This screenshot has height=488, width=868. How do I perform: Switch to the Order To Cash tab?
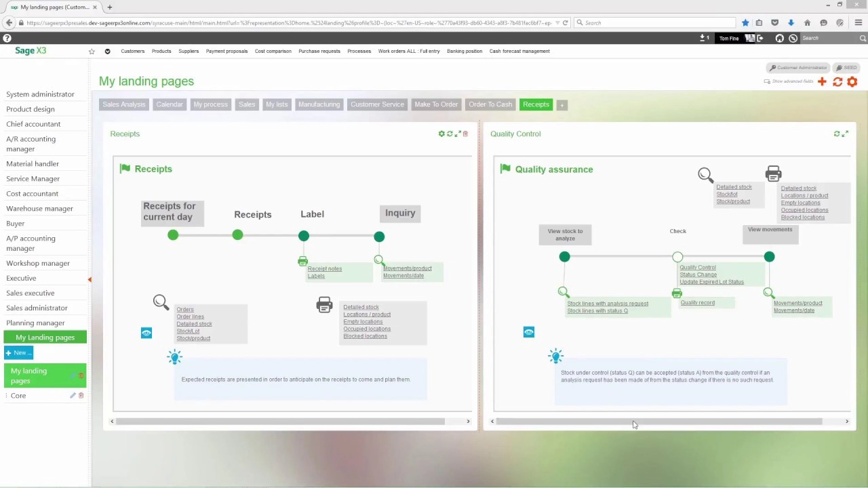tap(490, 104)
